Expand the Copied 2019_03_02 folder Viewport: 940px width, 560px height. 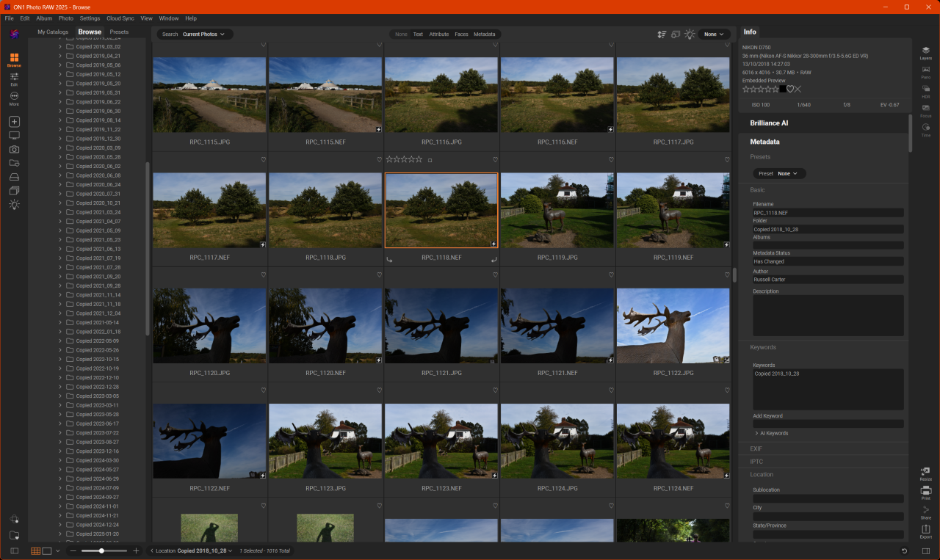[59, 46]
